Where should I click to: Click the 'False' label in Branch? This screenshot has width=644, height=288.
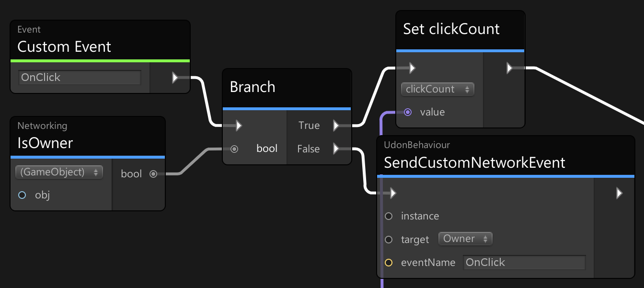click(x=308, y=149)
